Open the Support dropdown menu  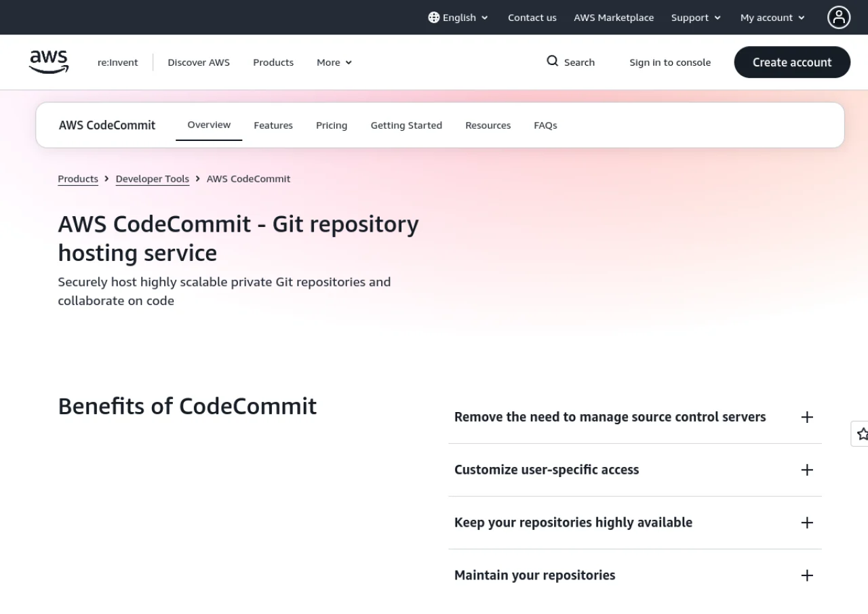click(x=696, y=18)
